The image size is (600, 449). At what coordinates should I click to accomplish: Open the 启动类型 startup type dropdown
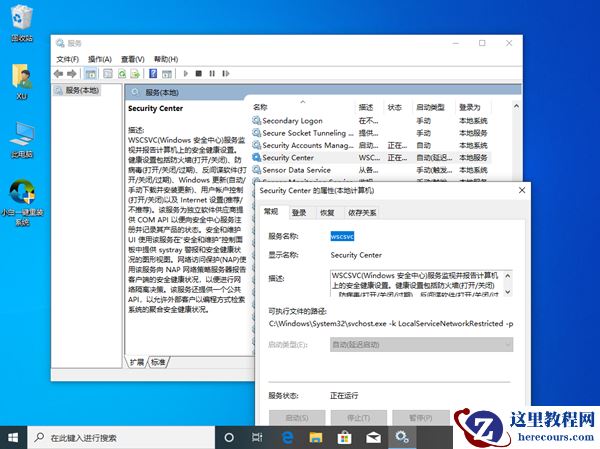click(x=421, y=345)
